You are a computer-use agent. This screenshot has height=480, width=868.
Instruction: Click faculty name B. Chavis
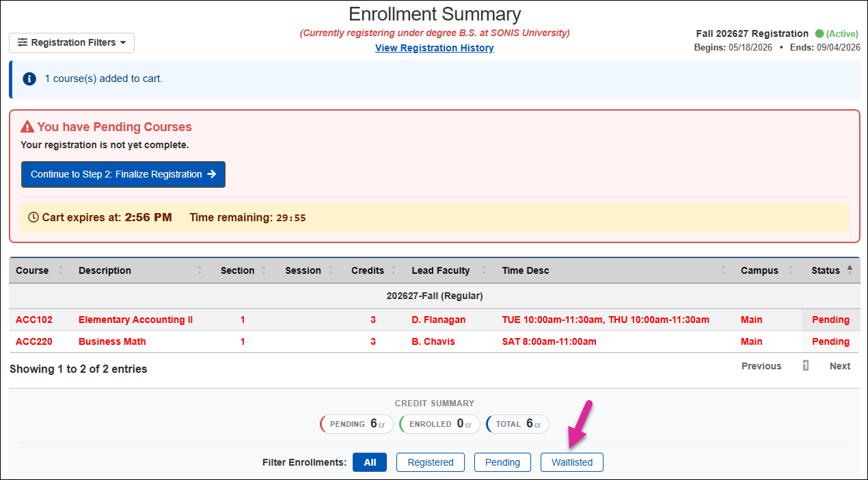pyautogui.click(x=433, y=341)
